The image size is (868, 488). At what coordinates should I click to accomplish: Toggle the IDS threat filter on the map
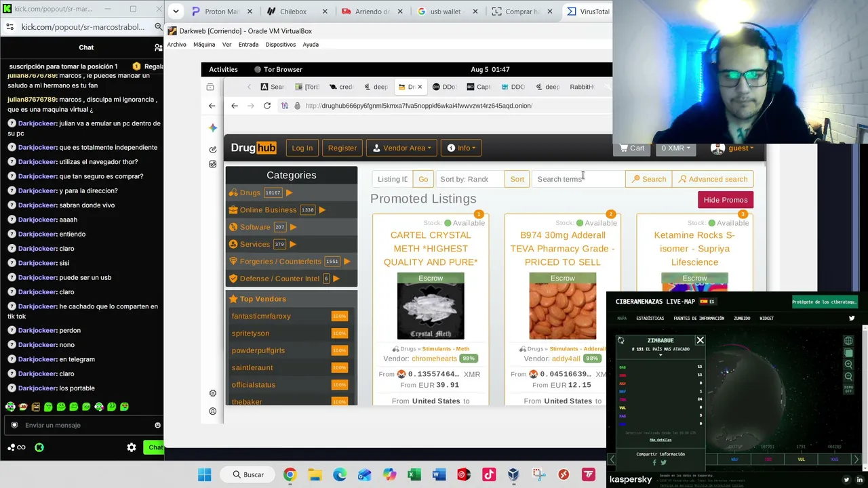768,460
